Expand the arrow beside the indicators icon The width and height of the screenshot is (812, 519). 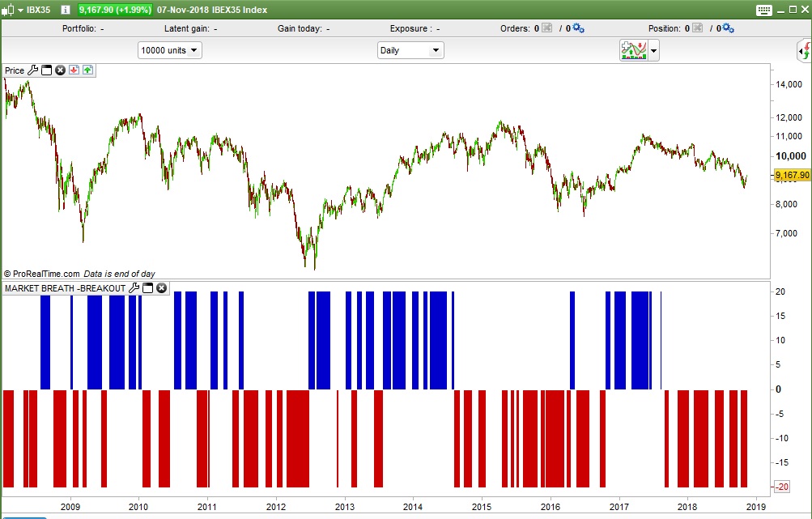tap(653, 51)
